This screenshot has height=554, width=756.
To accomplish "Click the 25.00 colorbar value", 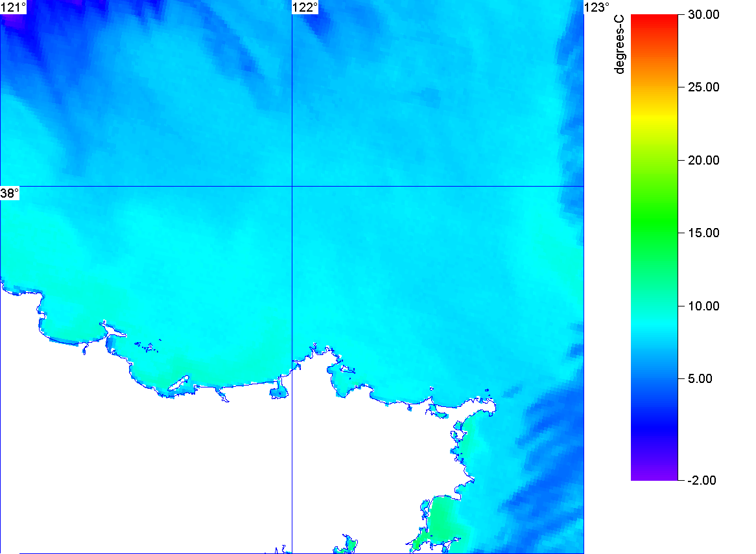I will 703,87.
